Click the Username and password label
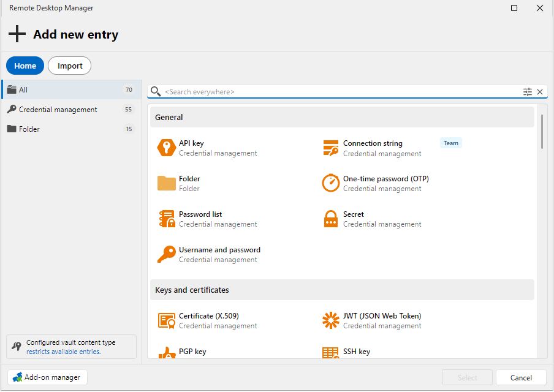The height and width of the screenshot is (392, 554). (x=219, y=250)
